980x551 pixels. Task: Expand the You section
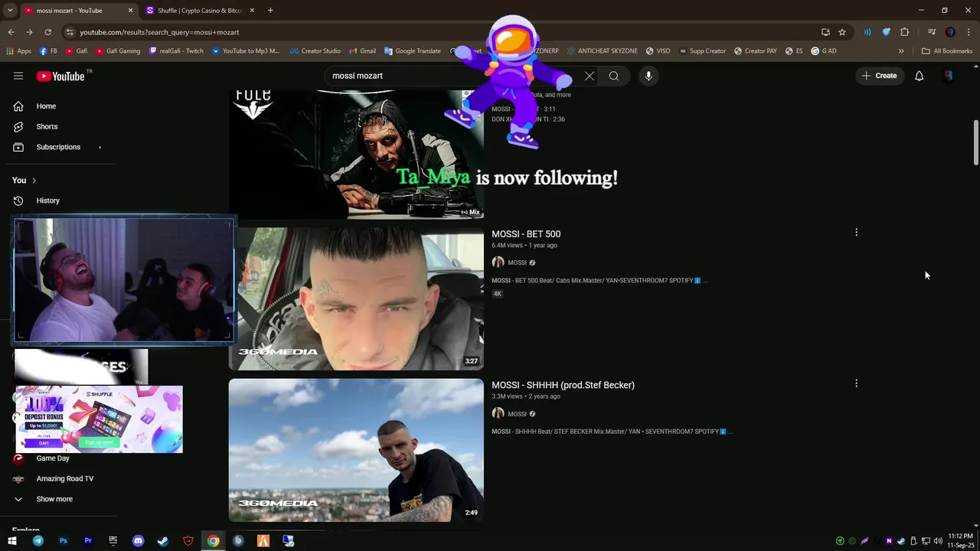tap(24, 180)
